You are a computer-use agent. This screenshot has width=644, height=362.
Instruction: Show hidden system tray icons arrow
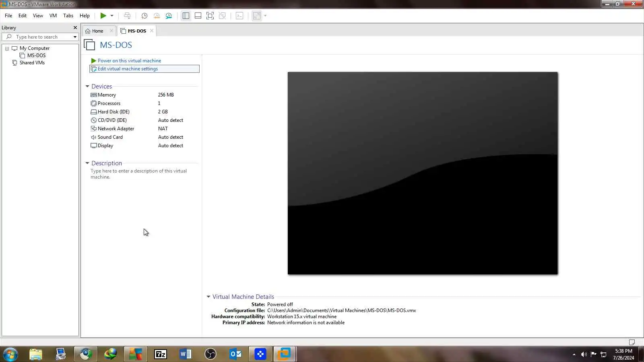[x=574, y=354]
